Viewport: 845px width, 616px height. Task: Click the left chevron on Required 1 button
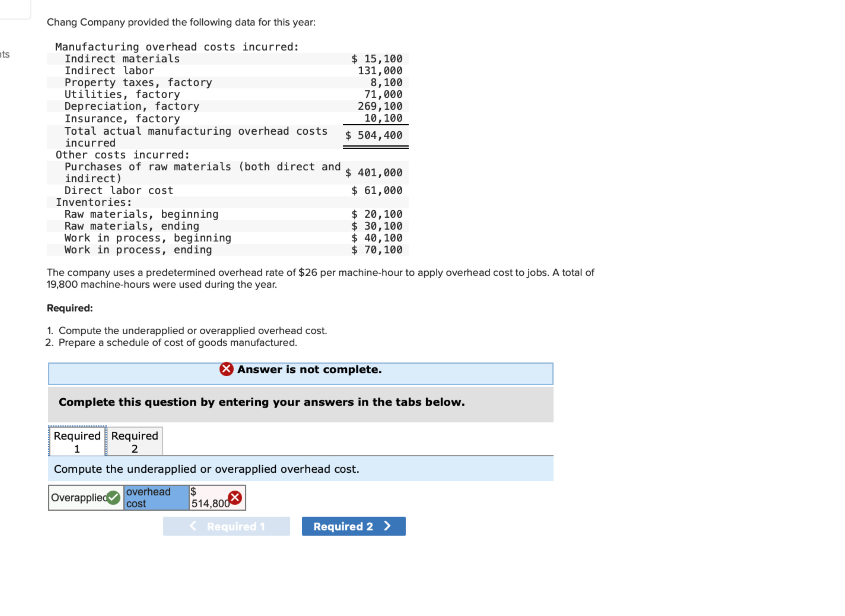(193, 526)
